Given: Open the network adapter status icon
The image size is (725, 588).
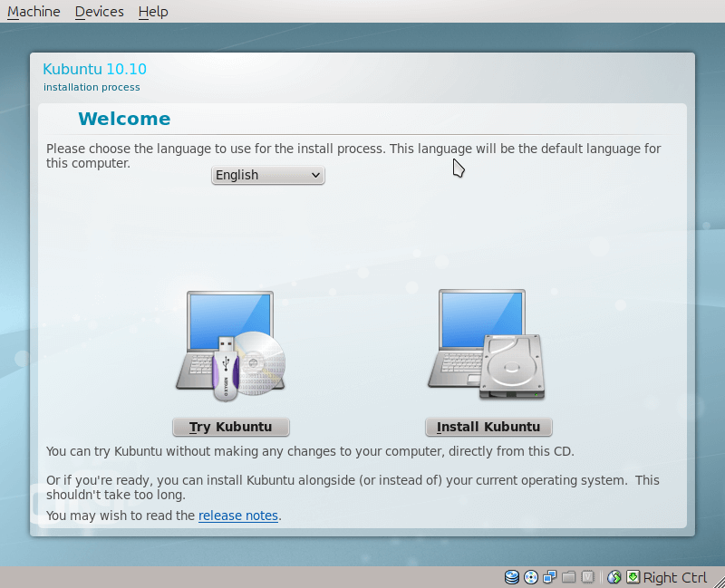Looking at the screenshot, I should [x=550, y=577].
